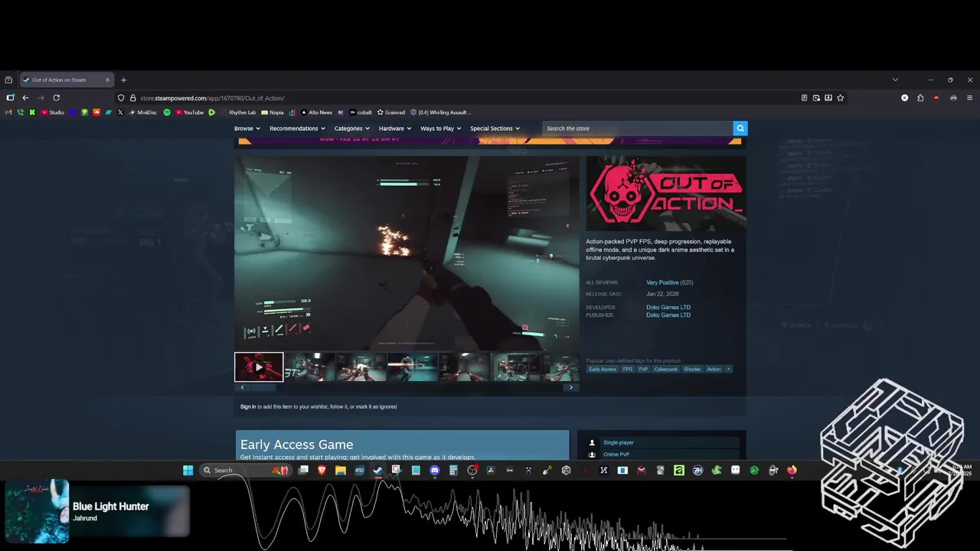Open the Browse dropdown menu

247,129
